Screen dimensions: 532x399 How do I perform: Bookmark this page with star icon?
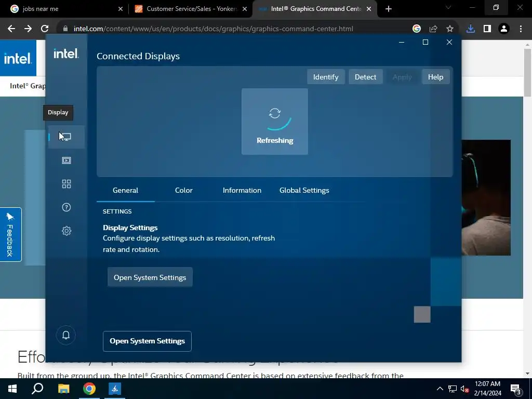click(x=450, y=29)
